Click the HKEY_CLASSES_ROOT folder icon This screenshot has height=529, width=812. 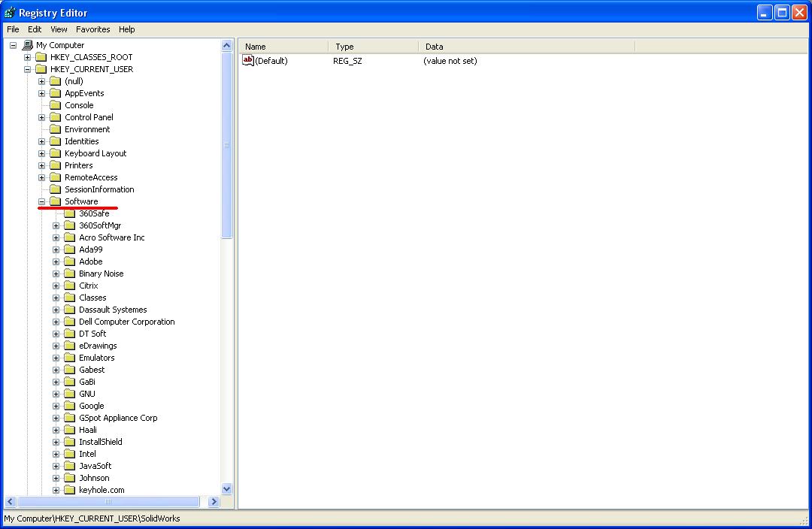click(x=41, y=57)
